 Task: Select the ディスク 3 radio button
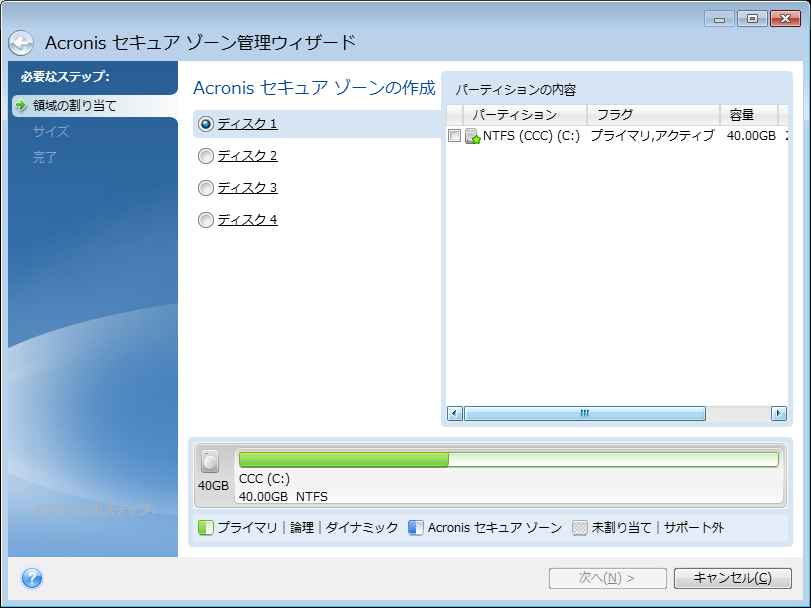(206, 188)
